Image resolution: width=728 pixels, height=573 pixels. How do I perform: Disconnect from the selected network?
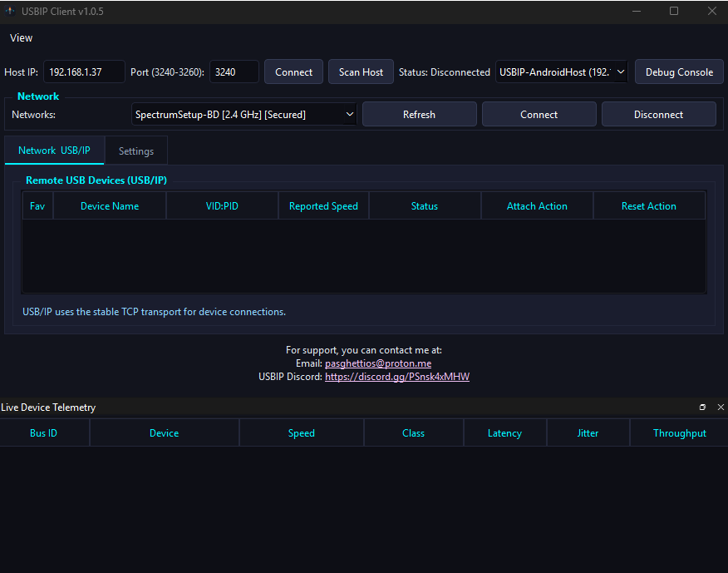click(658, 114)
